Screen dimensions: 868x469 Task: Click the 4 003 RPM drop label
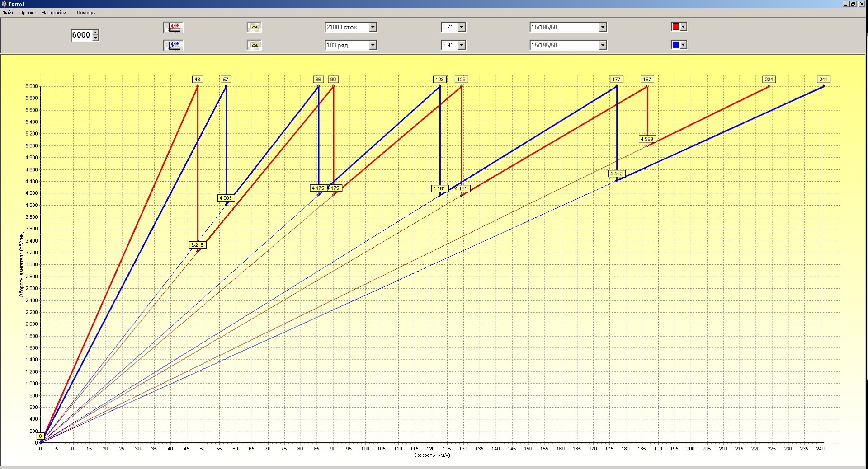[x=226, y=198]
